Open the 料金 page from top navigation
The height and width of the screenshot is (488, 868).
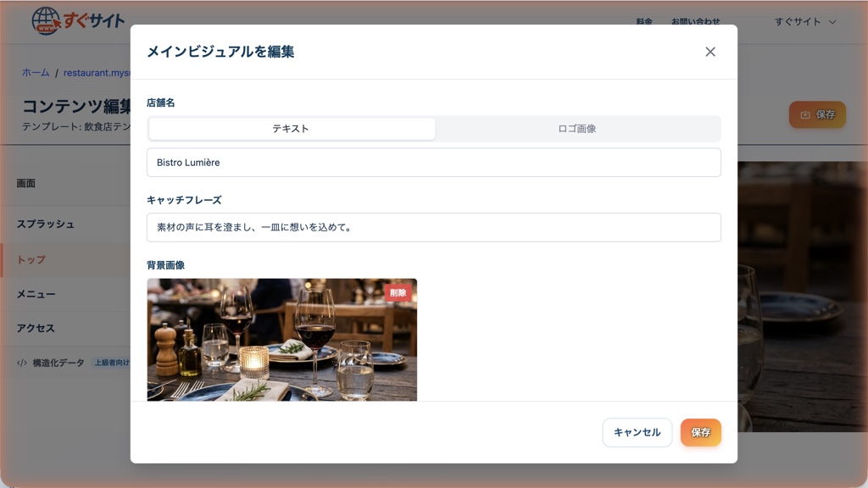click(x=644, y=22)
